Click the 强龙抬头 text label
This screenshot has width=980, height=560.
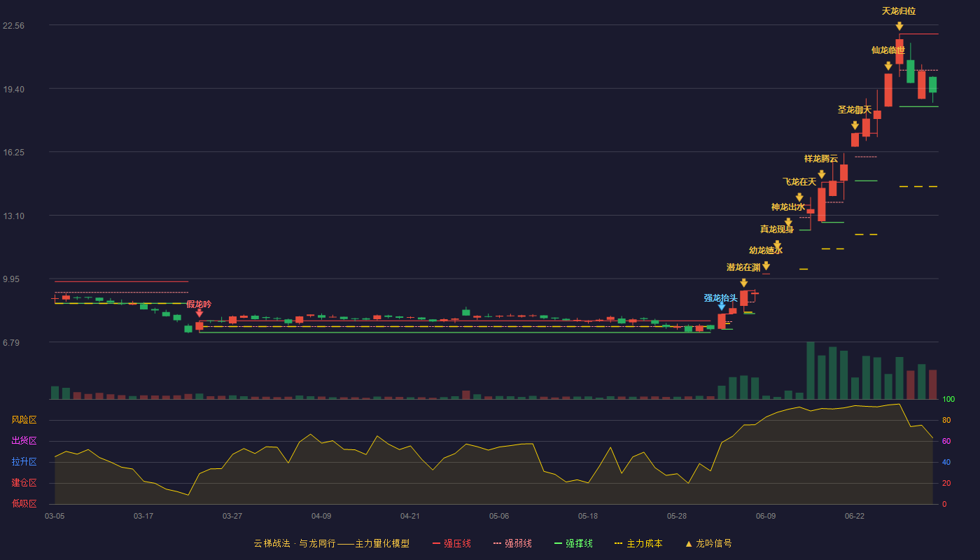pos(721,298)
